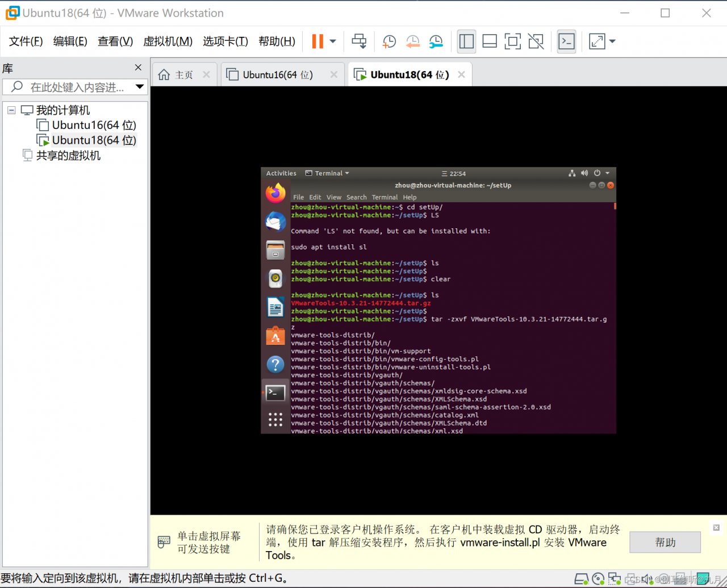Open the Terminal app menu in Ubuntu top bar
The height and width of the screenshot is (588, 727).
328,173
